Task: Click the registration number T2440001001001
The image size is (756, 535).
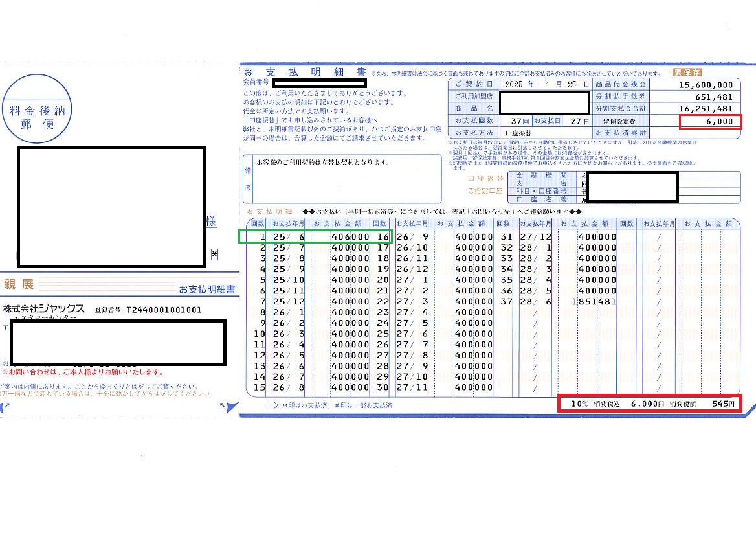Action: pos(163,310)
